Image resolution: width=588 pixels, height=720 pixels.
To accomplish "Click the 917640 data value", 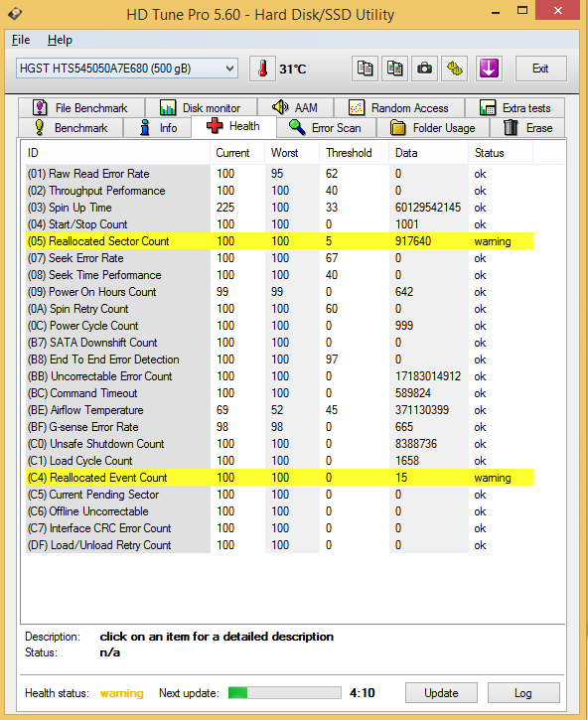I will tap(413, 241).
